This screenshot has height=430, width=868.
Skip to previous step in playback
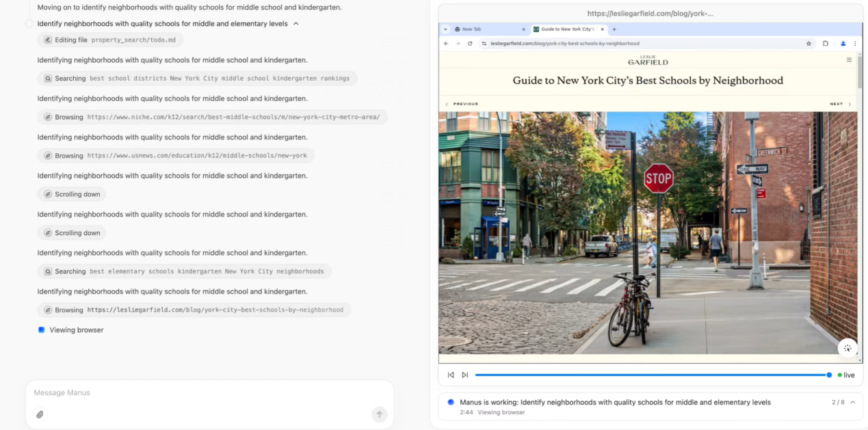(x=451, y=375)
